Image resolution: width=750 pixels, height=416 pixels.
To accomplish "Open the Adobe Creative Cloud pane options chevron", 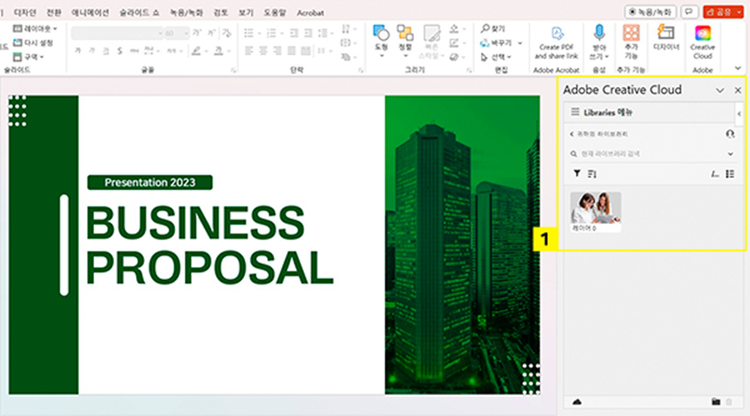I will [x=720, y=90].
